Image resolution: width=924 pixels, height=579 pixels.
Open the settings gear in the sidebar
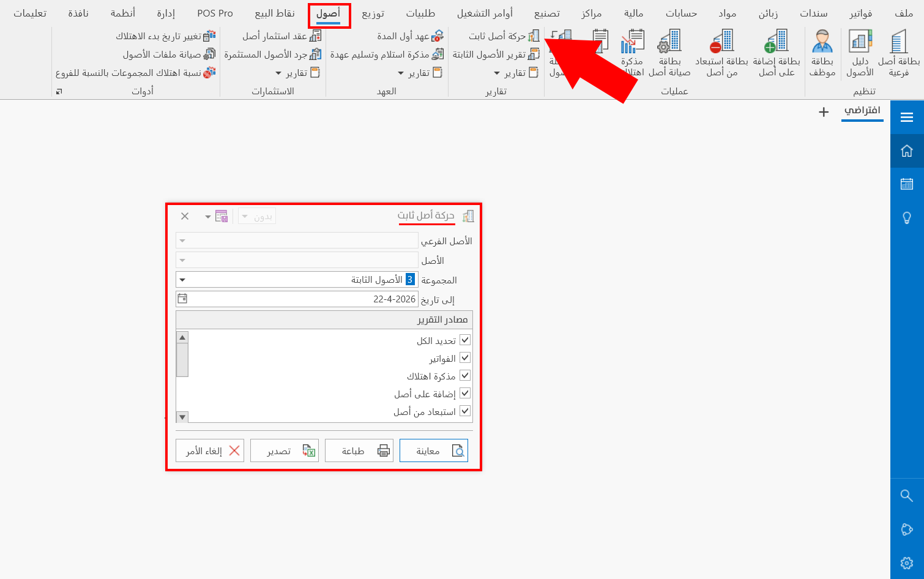[907, 562]
